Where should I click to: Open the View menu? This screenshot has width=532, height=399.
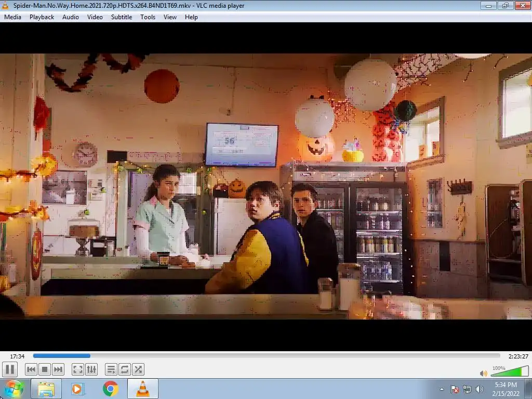pos(170,17)
